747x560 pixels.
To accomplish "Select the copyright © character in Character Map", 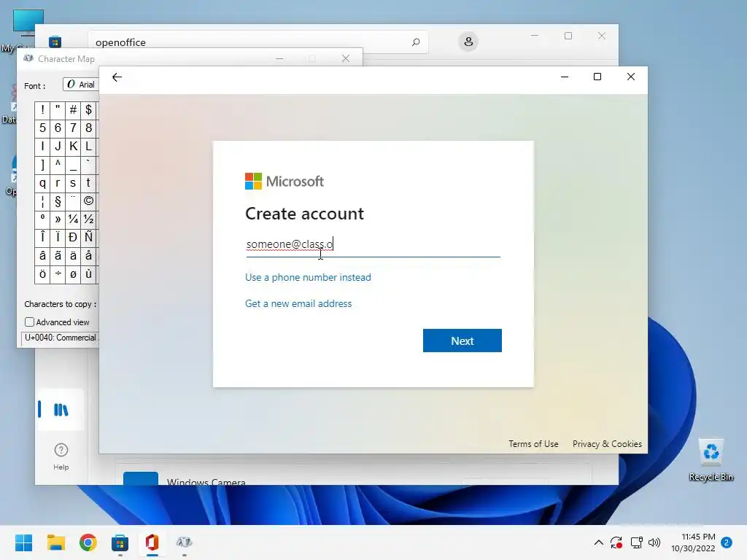I will coord(88,201).
